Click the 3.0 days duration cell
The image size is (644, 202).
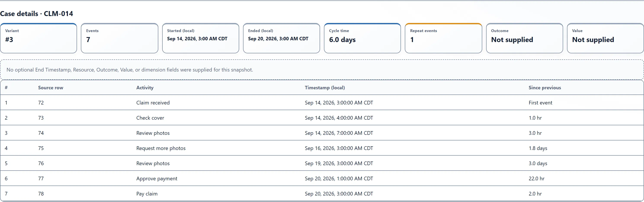coord(538,163)
